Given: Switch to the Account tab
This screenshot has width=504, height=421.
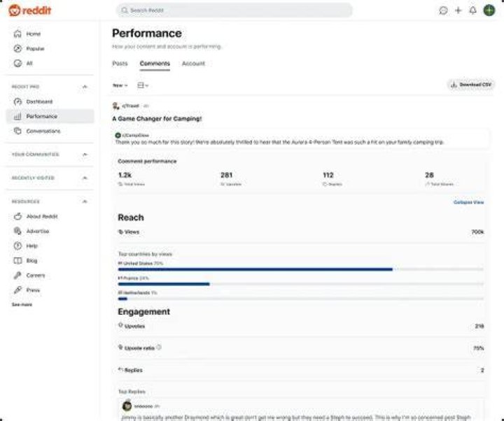Looking at the screenshot, I should 193,64.
